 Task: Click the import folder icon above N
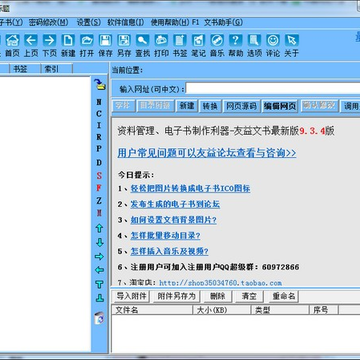click(99, 84)
